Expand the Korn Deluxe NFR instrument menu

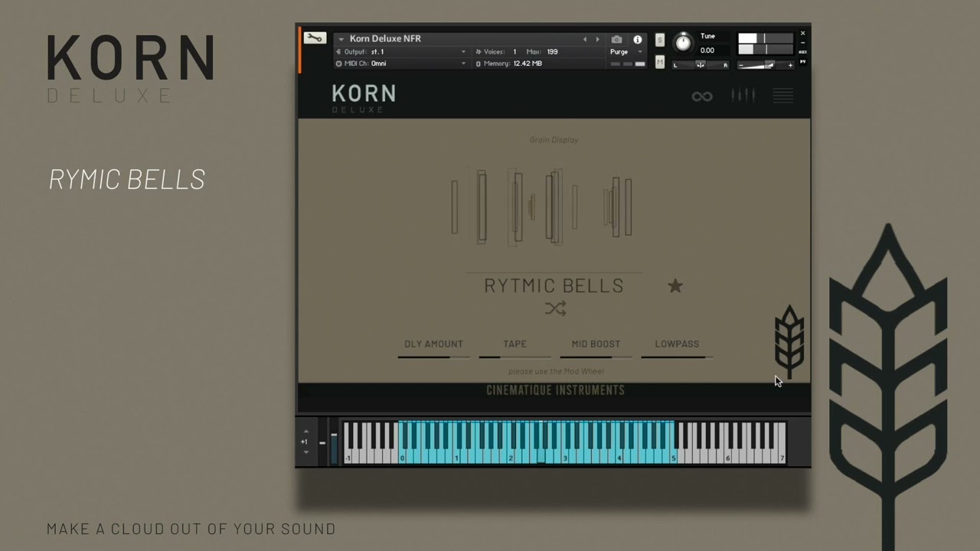[x=341, y=39]
